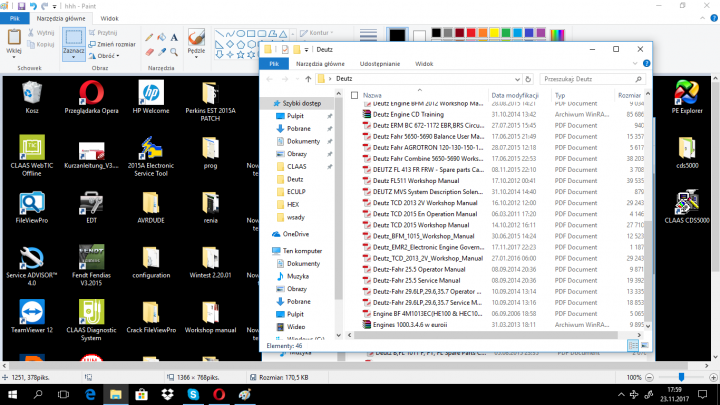Viewport: 720px width, 405px height.
Task: Go up one folder level in Explorer
Action: tap(308, 77)
